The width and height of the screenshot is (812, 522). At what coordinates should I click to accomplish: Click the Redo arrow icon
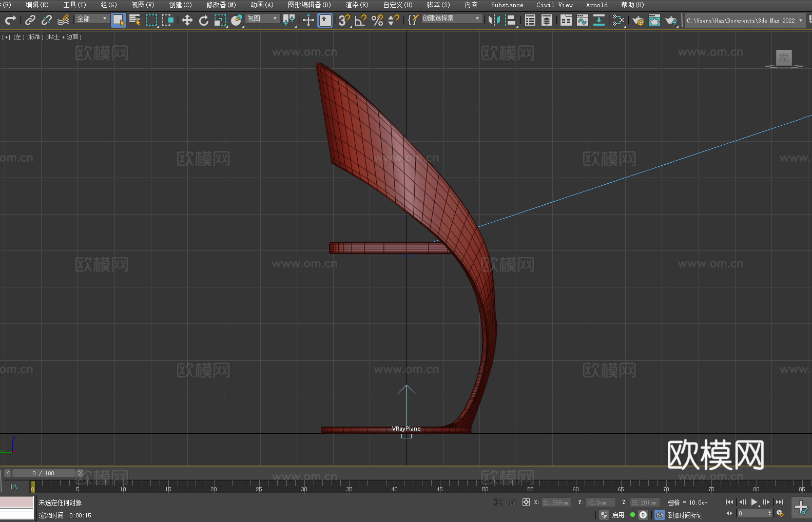pyautogui.click(x=10, y=20)
